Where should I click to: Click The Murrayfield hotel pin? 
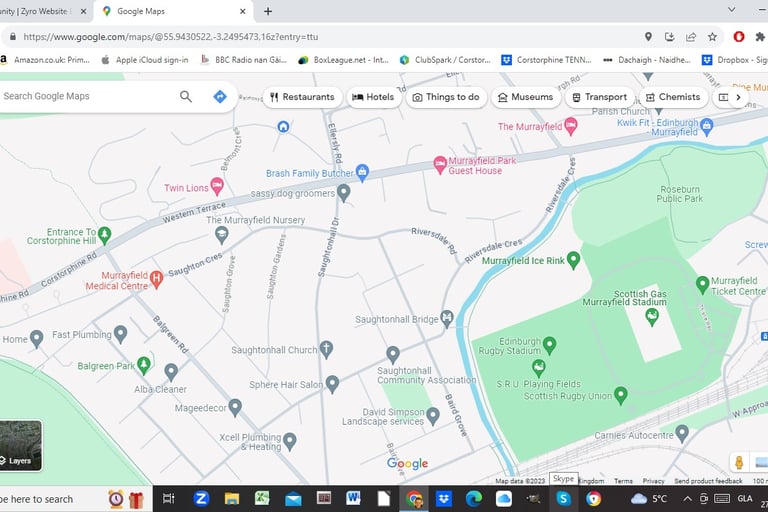point(571,126)
